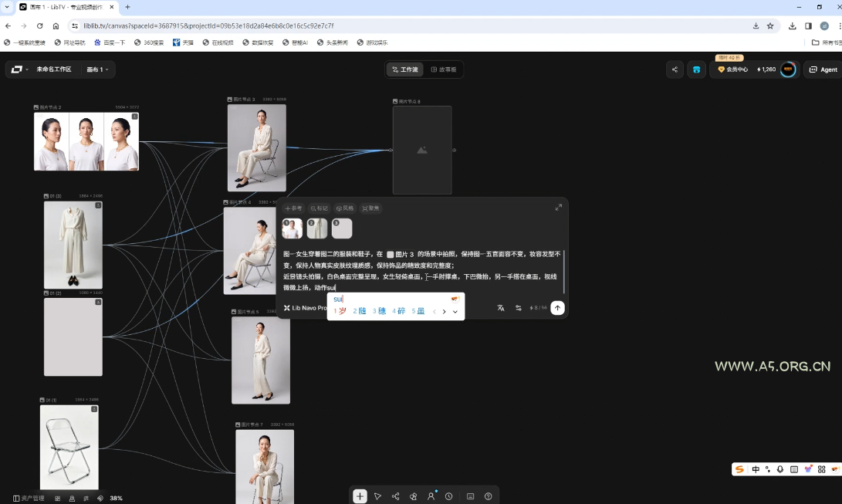Add a reference with the 参考 button
This screenshot has width=842, height=504.
pyautogui.click(x=293, y=208)
